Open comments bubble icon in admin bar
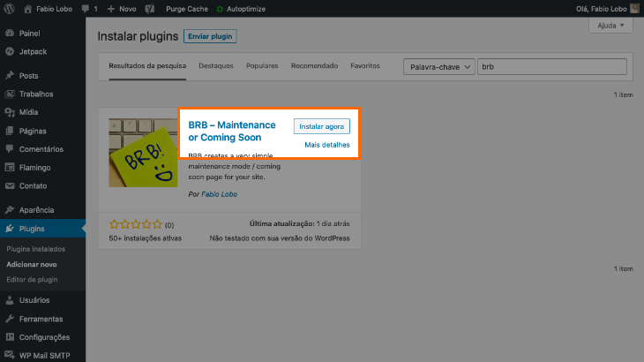 point(85,9)
